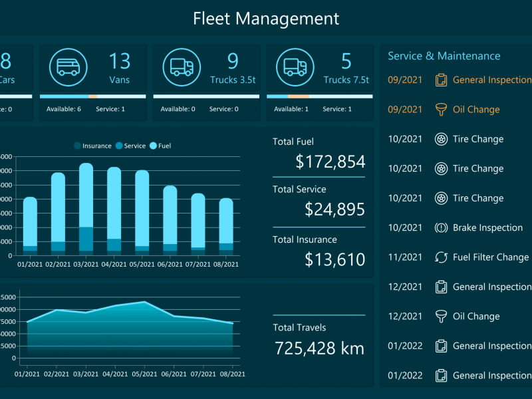Select the Total Insurance $13,610 amount
The image size is (532, 399).
point(334,259)
